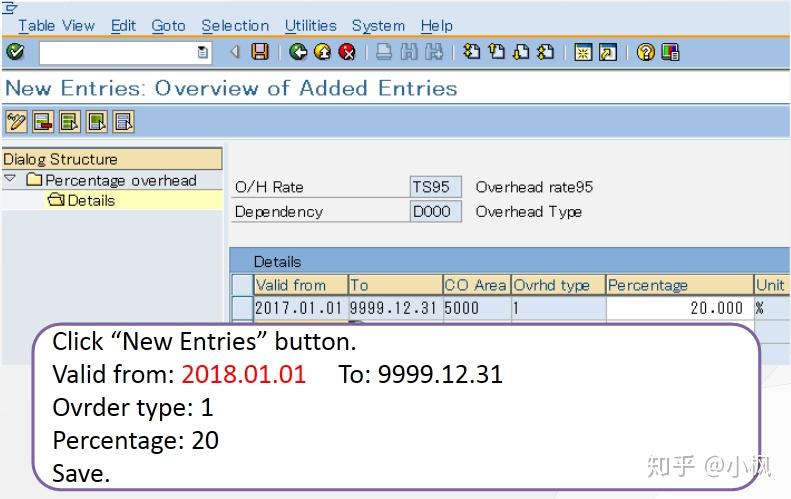
Task: Click into the command input field
Action: 118,52
